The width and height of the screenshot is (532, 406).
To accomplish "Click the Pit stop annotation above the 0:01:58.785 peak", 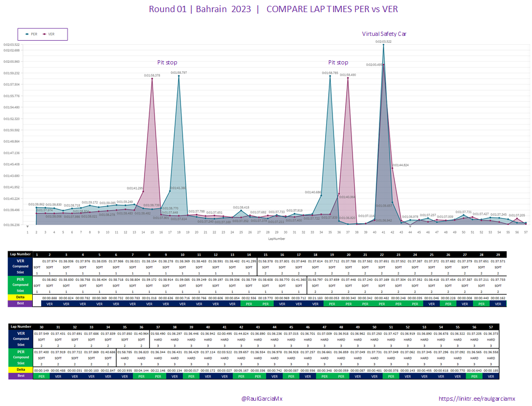I will (x=338, y=62).
